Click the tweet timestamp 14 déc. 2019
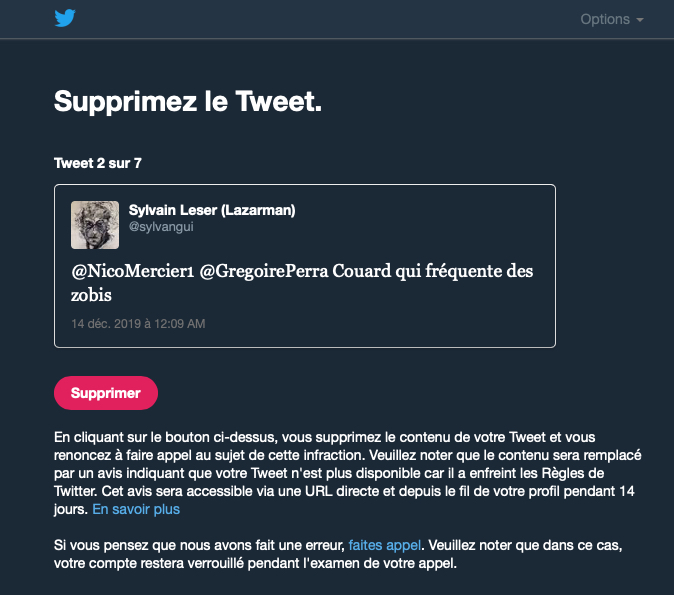The width and height of the screenshot is (674, 595). [138, 324]
